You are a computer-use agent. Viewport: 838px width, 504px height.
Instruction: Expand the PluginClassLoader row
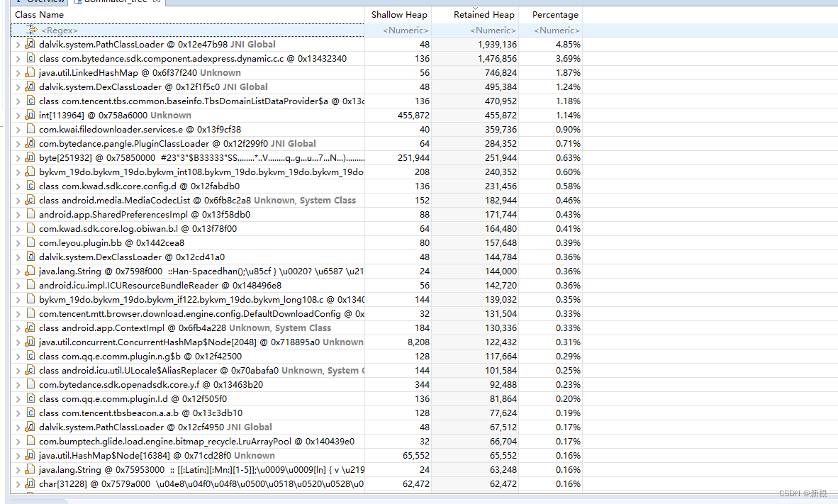[x=18, y=143]
